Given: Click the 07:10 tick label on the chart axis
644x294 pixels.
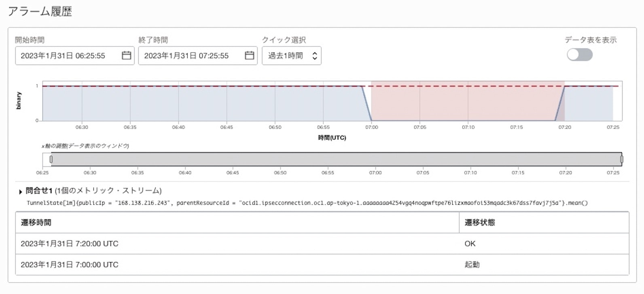Looking at the screenshot, I should click(x=468, y=127).
